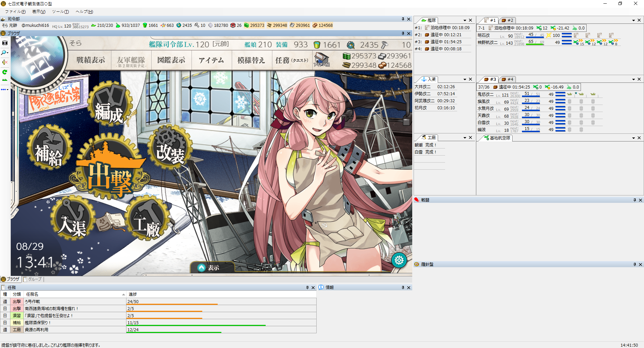Start a sortie with 出撃

110,168
